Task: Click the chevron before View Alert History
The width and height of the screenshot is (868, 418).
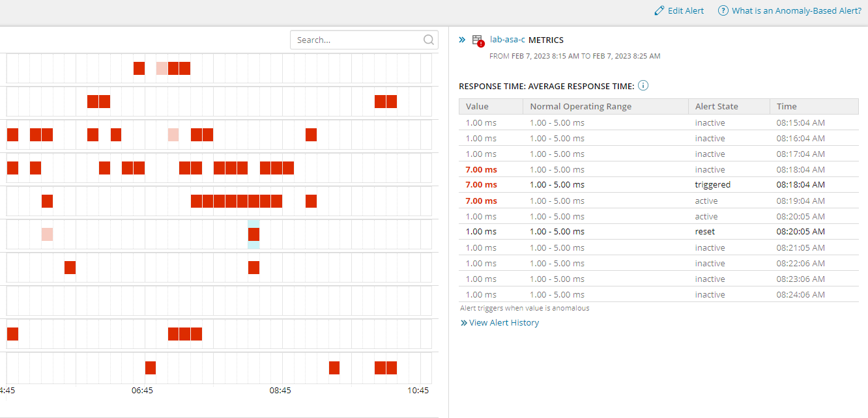Action: point(463,323)
